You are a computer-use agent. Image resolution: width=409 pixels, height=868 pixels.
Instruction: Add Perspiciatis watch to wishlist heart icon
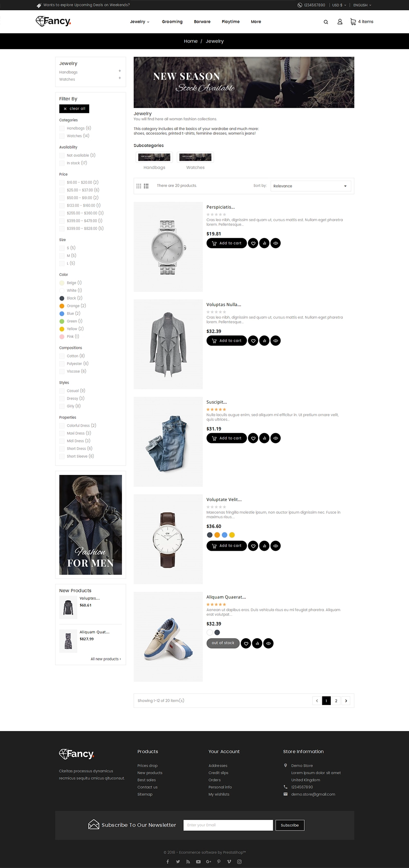253,243
